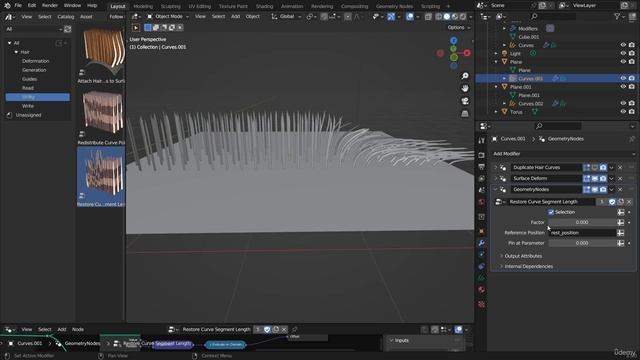Select wireframe viewport shading mode
The width and height of the screenshot is (640, 360).
[439, 17]
